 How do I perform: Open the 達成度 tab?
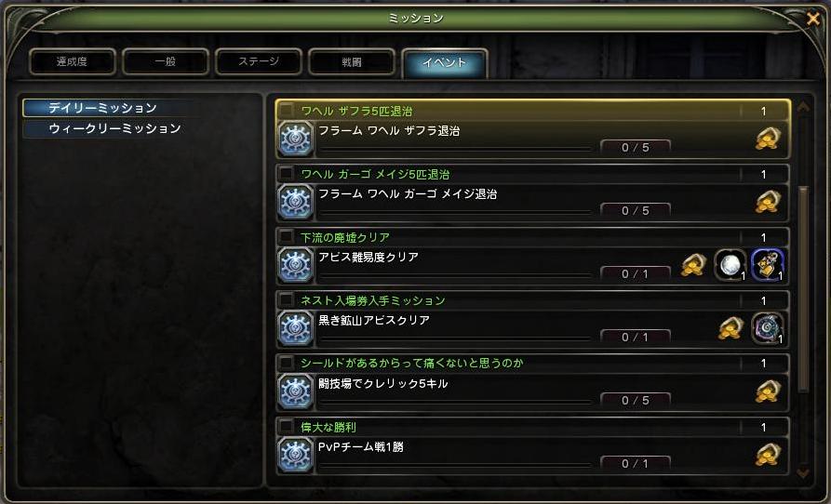tap(72, 62)
